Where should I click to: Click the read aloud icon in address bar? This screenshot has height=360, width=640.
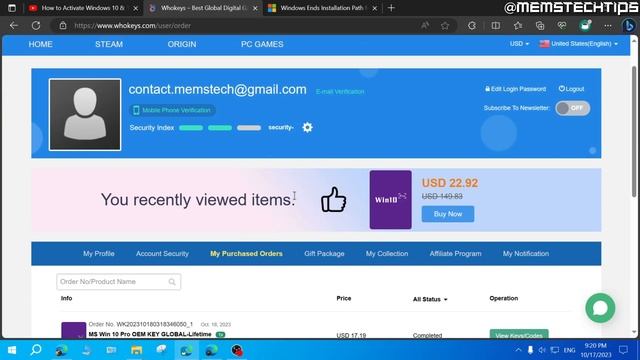pos(425,25)
